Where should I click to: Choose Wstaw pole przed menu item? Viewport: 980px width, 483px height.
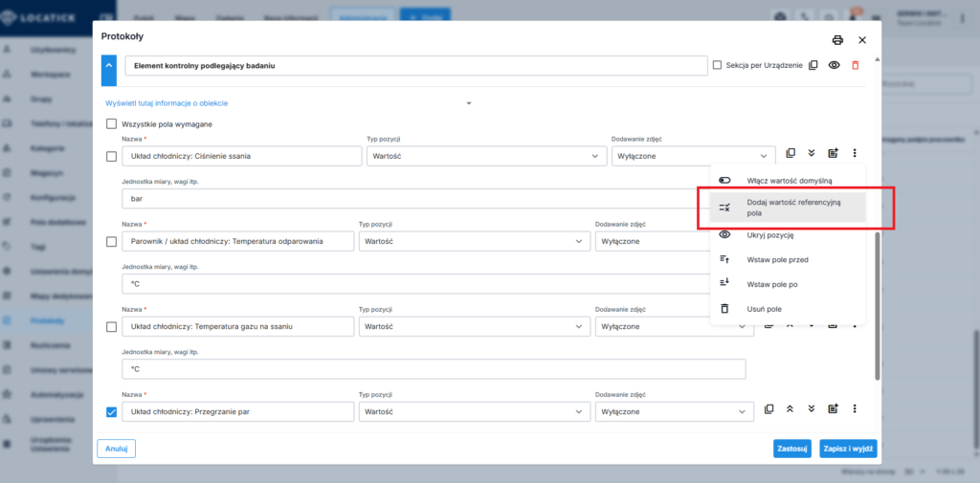(x=788, y=259)
